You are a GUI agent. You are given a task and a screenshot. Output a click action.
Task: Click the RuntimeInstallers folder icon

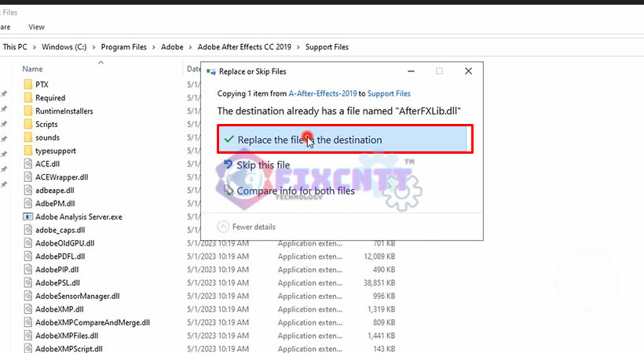(x=28, y=111)
